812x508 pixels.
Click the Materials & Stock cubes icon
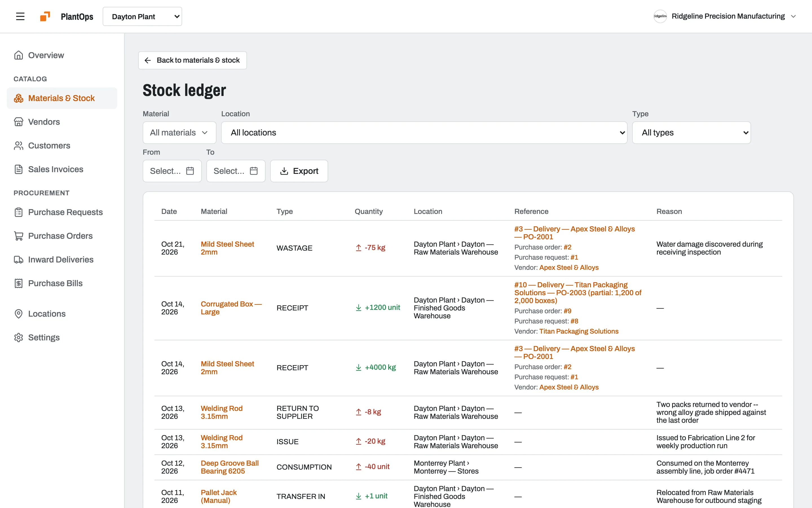click(18, 98)
